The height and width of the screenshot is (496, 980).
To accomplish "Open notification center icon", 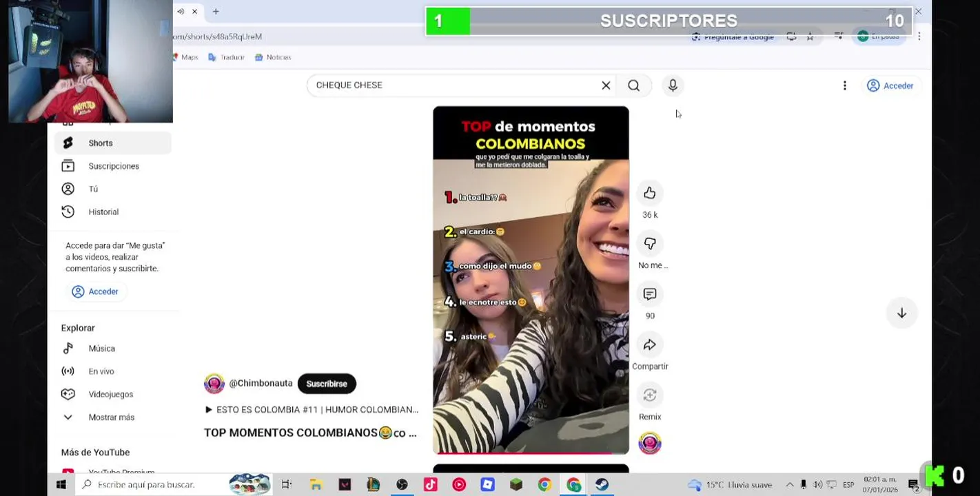I will [x=914, y=485].
